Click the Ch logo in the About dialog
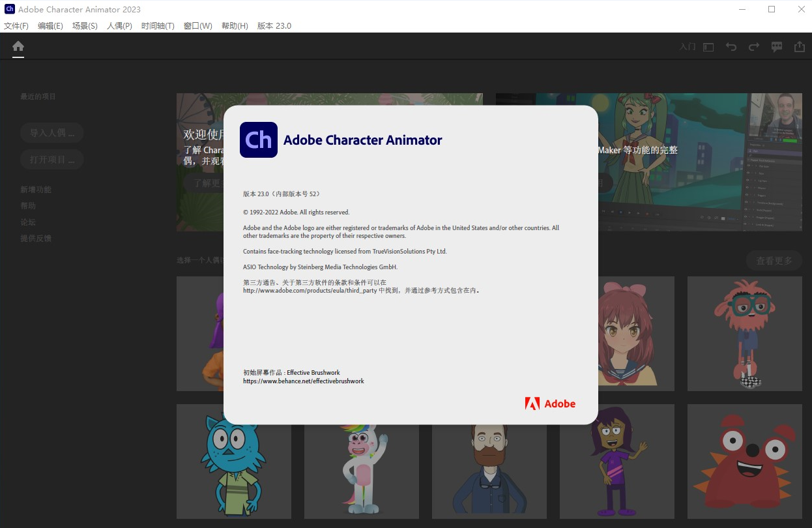Viewport: 812px width, 528px height. coord(258,139)
